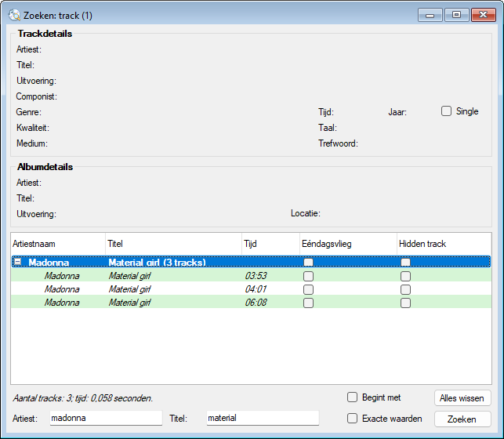The width and height of the screenshot is (504, 439).
Task: Minimize the Zoeken track window
Action: tap(430, 15)
